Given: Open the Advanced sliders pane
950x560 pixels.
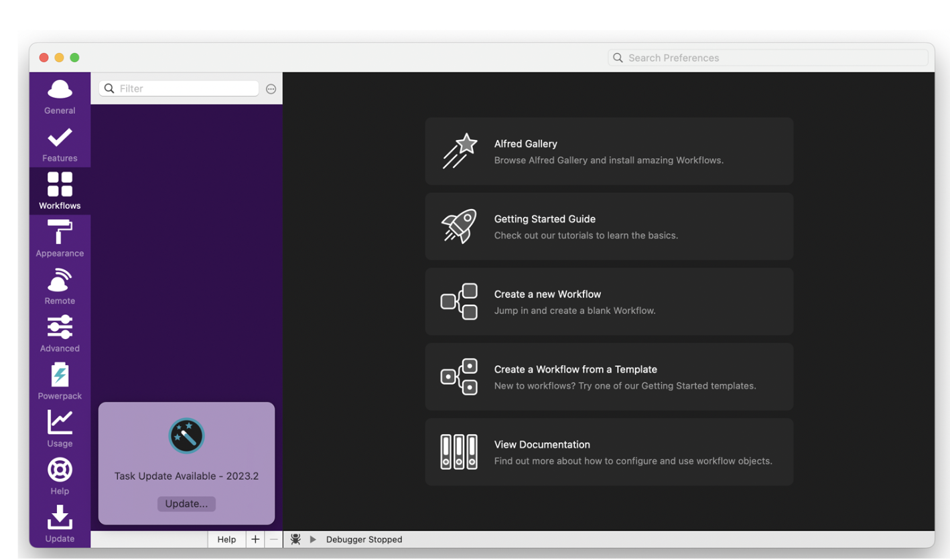Looking at the screenshot, I should pyautogui.click(x=60, y=334).
